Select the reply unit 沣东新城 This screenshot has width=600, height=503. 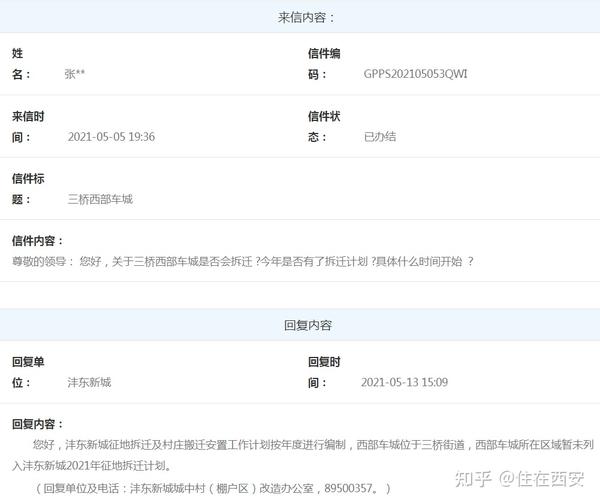[89, 382]
